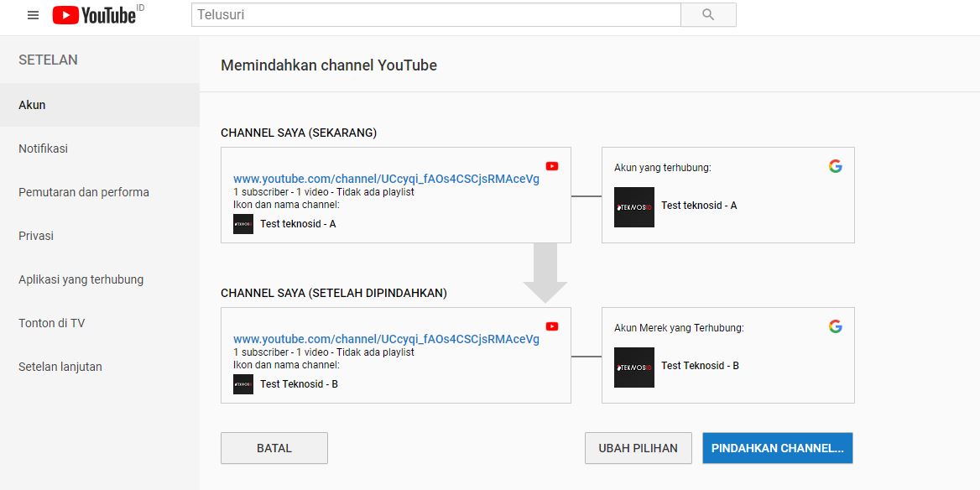Click the BATAL button
Image resolution: width=980 pixels, height=490 pixels.
click(x=274, y=448)
